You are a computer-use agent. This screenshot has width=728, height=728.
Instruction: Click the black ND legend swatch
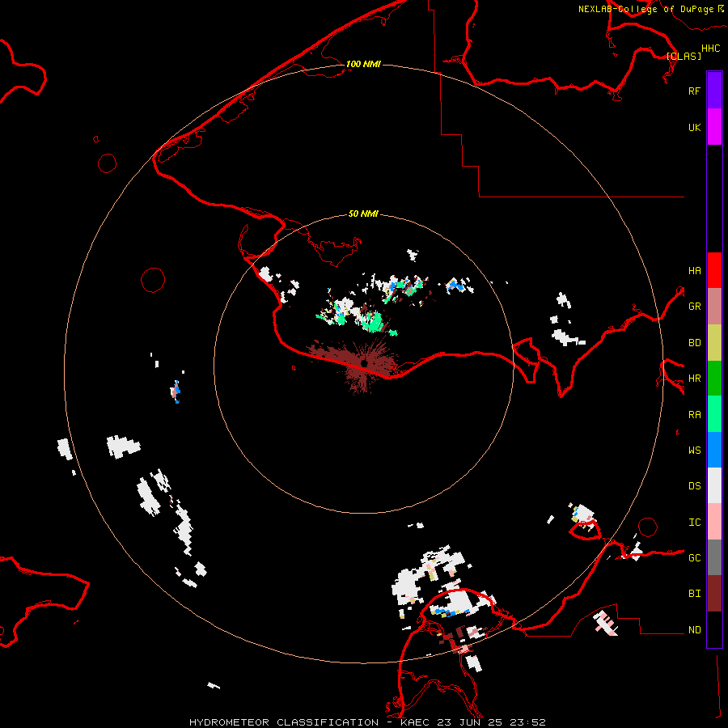point(714,629)
